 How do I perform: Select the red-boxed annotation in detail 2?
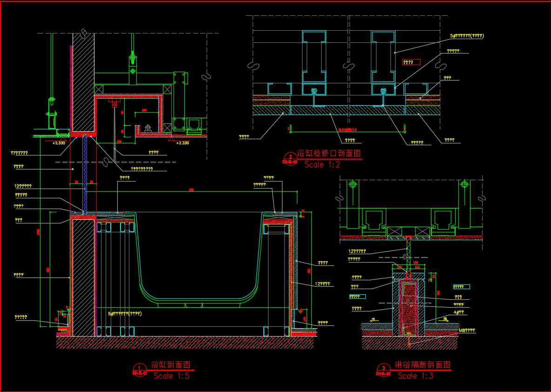(x=411, y=62)
